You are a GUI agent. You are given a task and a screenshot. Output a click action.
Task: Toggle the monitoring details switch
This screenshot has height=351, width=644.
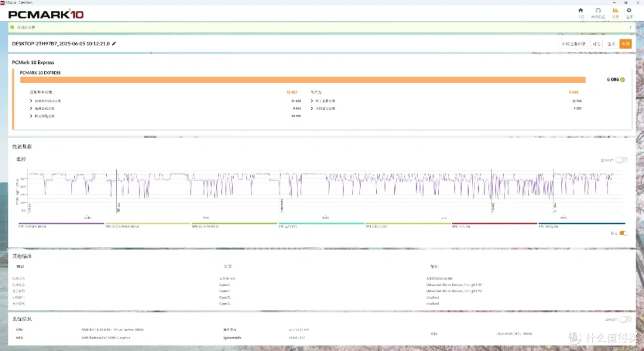click(x=622, y=160)
